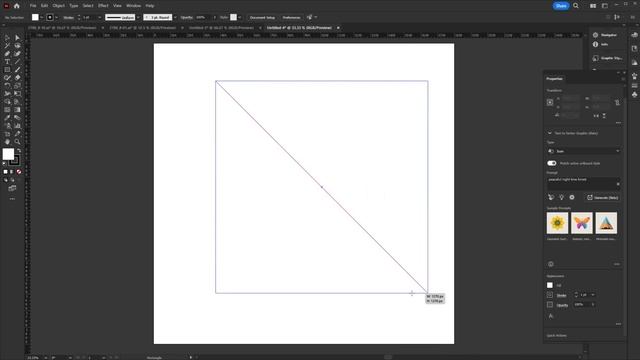Click the Generate (Beta) button

(602, 198)
